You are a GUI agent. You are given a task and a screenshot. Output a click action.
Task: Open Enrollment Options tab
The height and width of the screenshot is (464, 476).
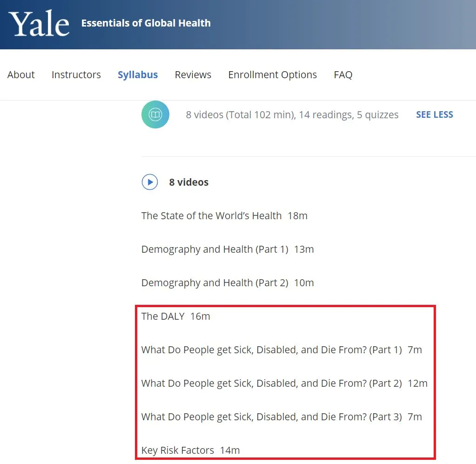(x=272, y=74)
